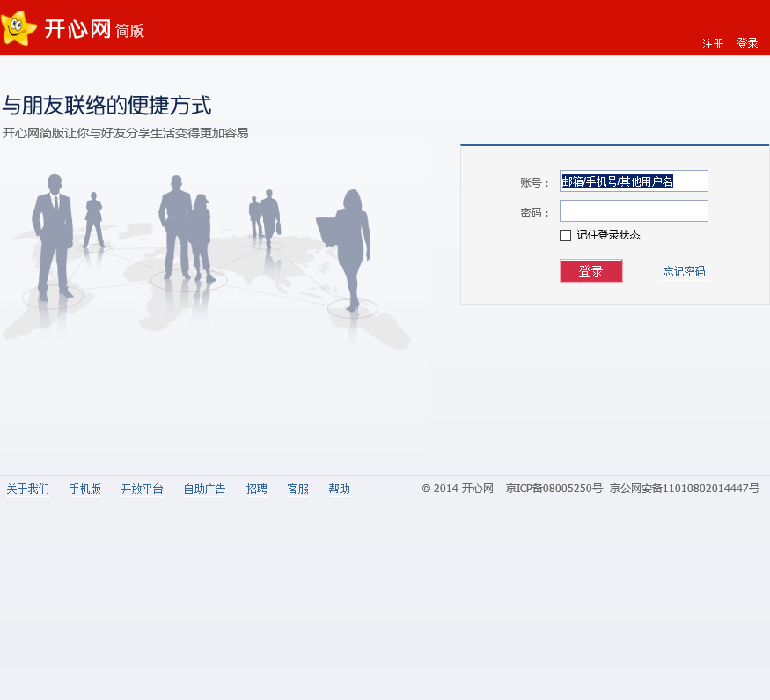
Task: Click the 记住登录状态 label text
Action: tap(608, 235)
